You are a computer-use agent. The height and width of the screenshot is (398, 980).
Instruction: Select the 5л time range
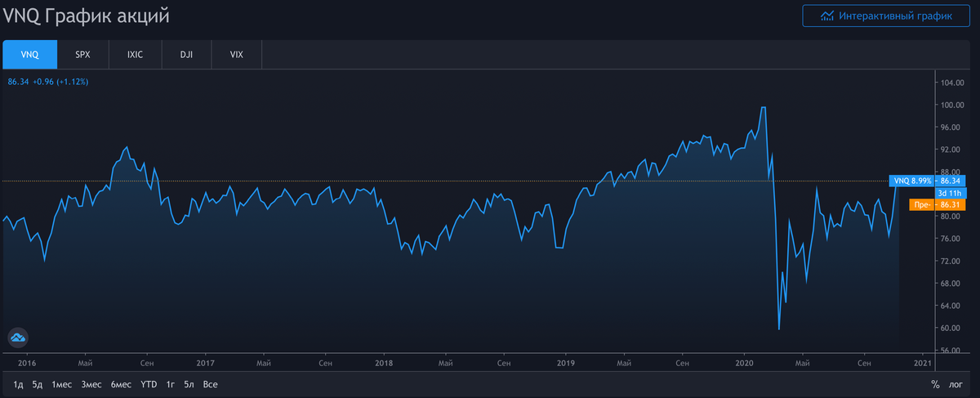(x=189, y=384)
